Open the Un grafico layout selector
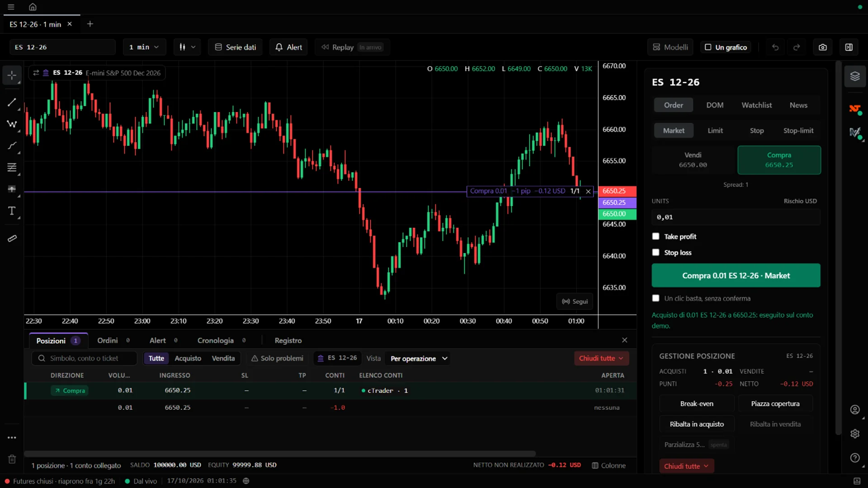This screenshot has width=868, height=488. [726, 47]
